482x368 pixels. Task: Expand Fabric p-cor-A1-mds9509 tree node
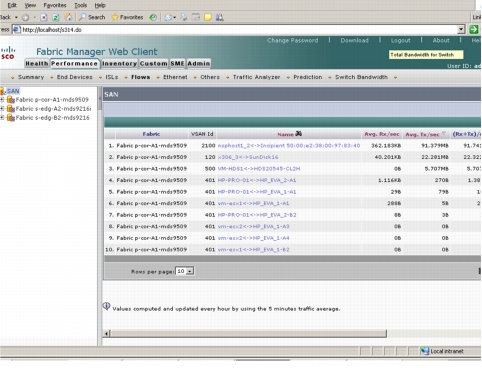(x=2, y=100)
